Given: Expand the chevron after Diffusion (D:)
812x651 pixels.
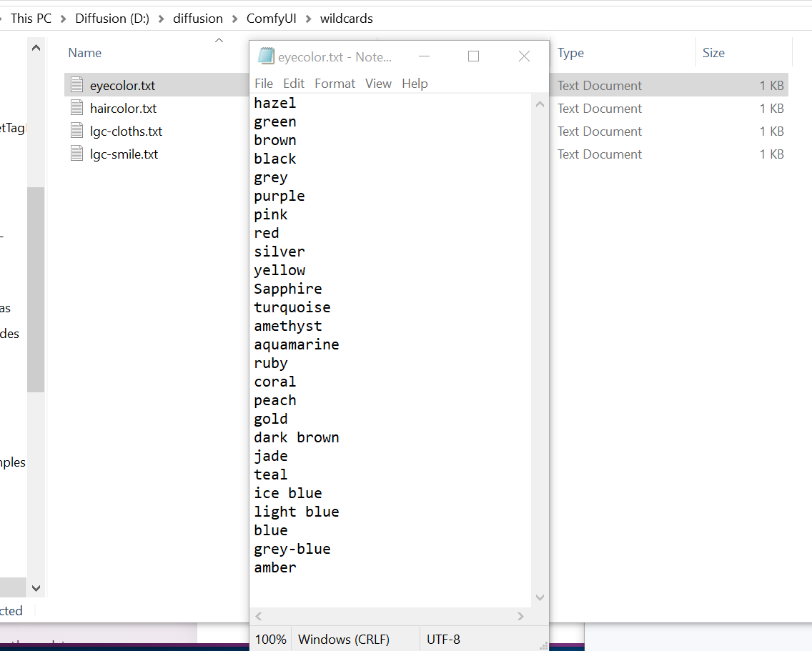Looking at the screenshot, I should (x=161, y=19).
